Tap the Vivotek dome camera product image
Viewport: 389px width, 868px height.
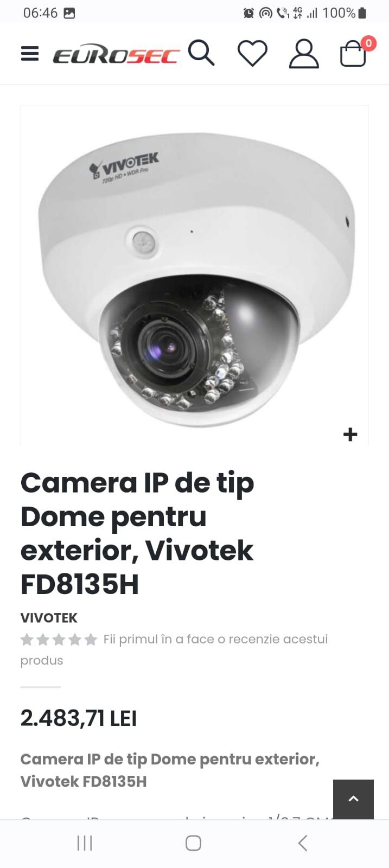pos(194,276)
